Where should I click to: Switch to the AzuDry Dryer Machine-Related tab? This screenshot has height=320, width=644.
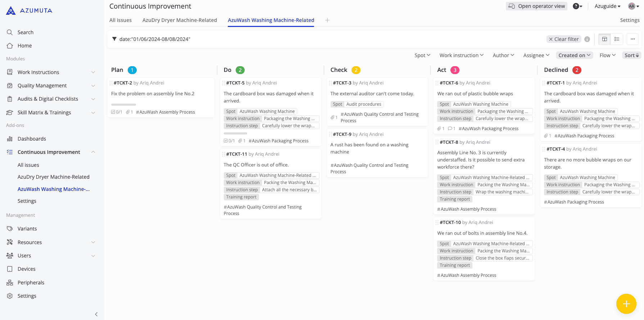(180, 20)
